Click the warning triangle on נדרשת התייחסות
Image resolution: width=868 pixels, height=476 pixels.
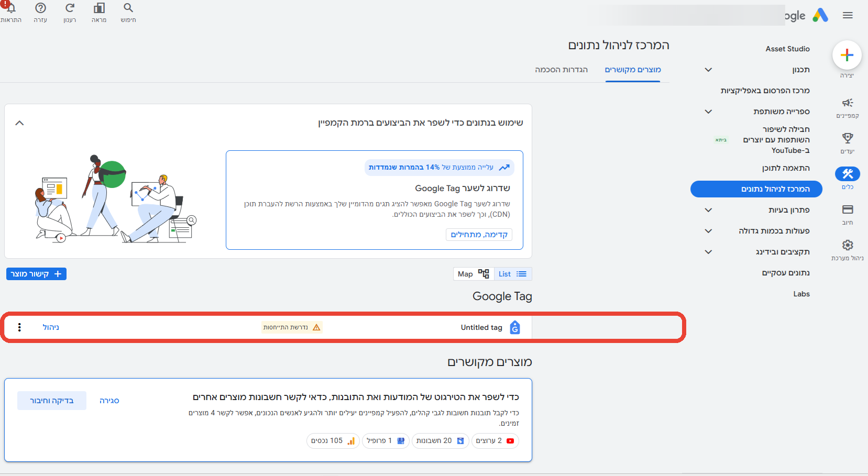[316, 327]
